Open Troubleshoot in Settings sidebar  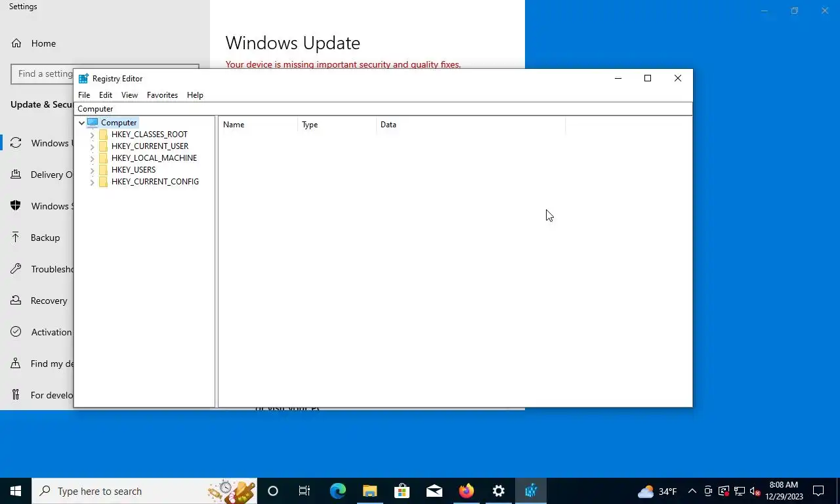(52, 269)
